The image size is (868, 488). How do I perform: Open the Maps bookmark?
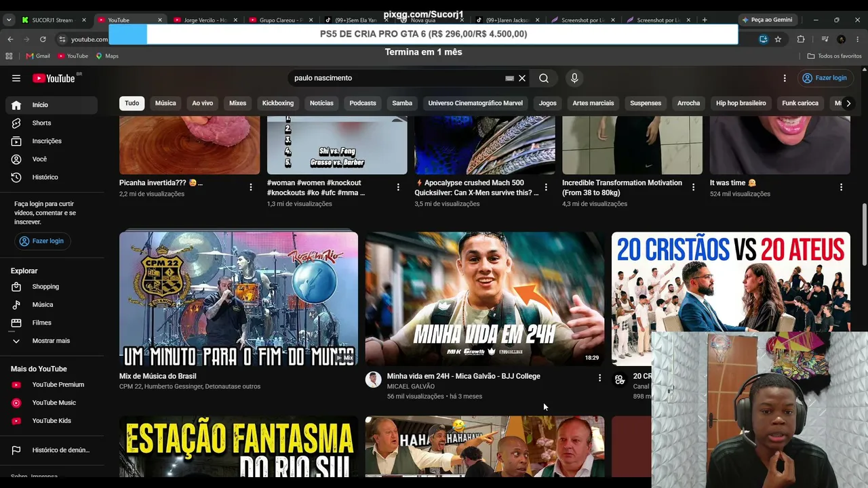[x=107, y=56]
